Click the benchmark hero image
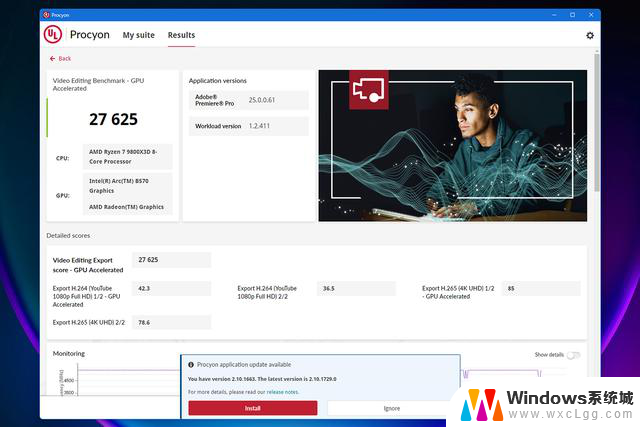This screenshot has height=427, width=640. [453, 146]
